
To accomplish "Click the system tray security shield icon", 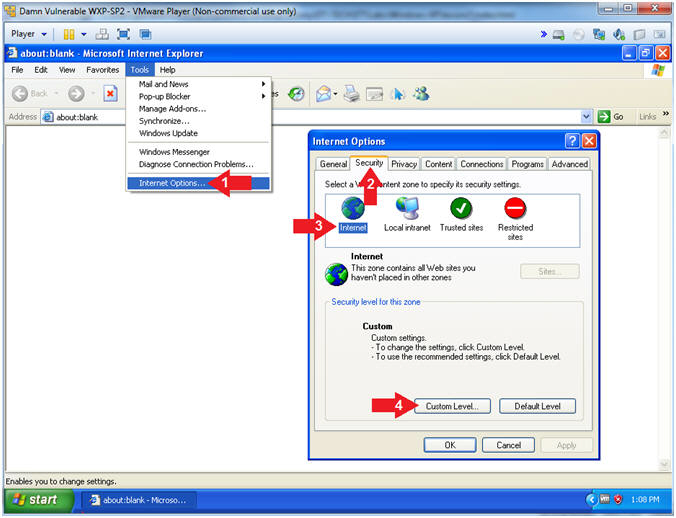I will click(618, 499).
